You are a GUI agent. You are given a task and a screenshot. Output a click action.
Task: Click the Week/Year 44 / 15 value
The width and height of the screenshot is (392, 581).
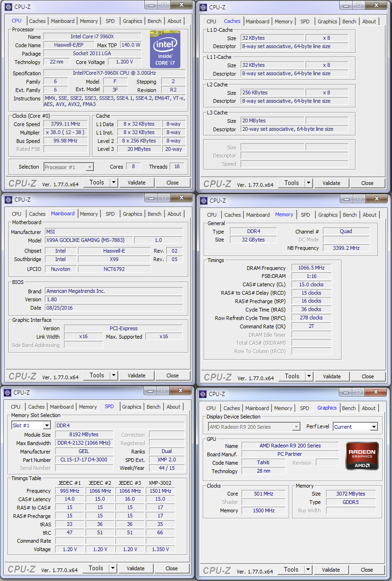[167, 468]
